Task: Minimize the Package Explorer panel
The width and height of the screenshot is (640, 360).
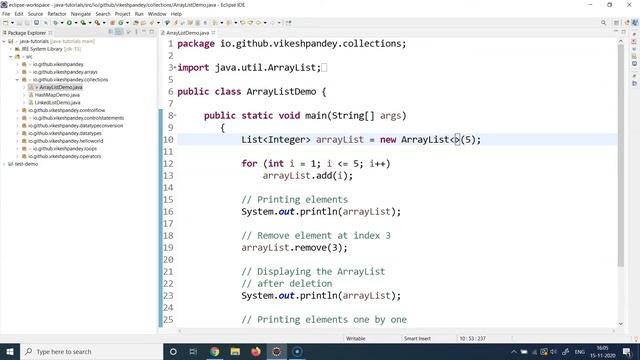Action: click(x=144, y=32)
